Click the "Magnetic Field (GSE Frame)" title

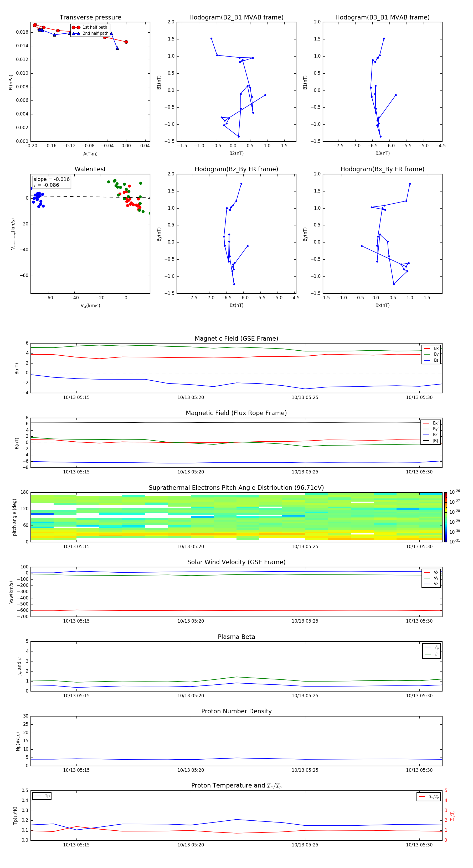[x=236, y=339]
